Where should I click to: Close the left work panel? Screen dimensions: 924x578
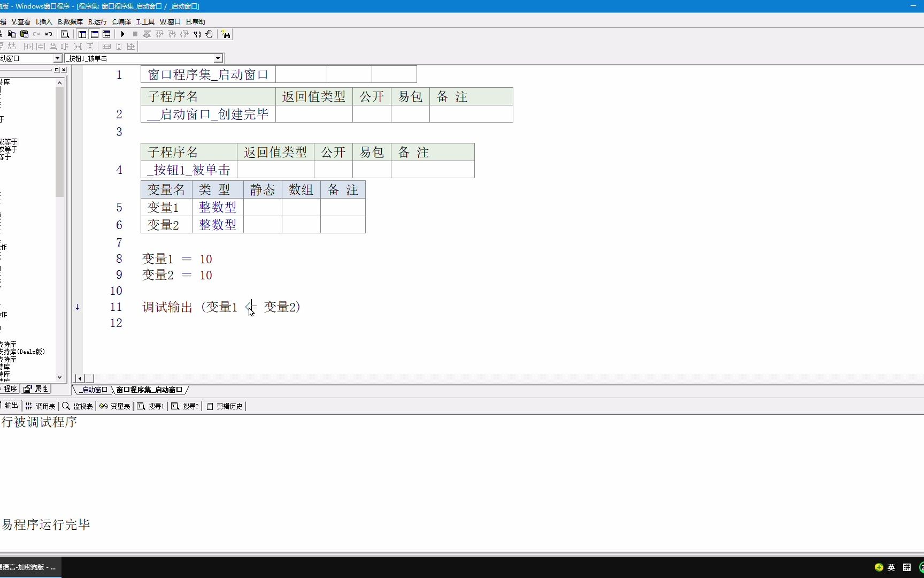point(64,70)
